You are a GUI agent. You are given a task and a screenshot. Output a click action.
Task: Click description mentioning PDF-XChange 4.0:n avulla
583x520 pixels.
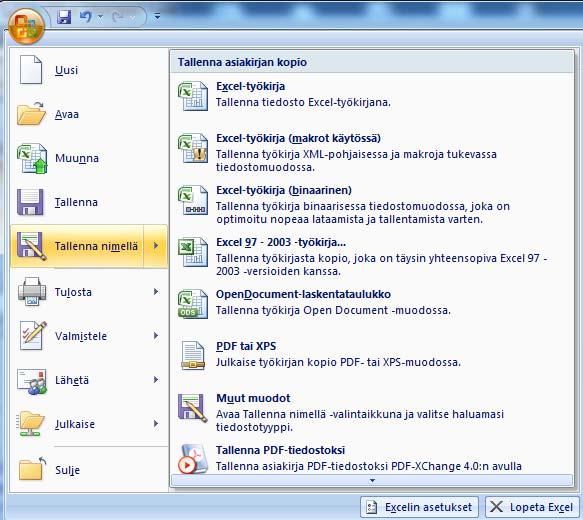369,466
